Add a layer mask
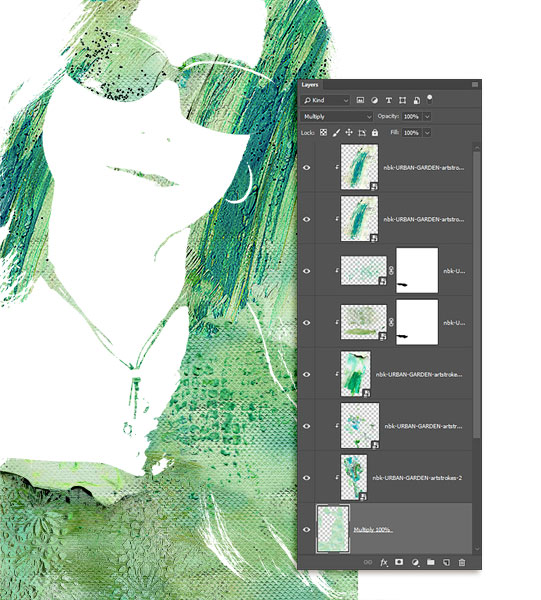This screenshot has width=541, height=600. pos(399,562)
